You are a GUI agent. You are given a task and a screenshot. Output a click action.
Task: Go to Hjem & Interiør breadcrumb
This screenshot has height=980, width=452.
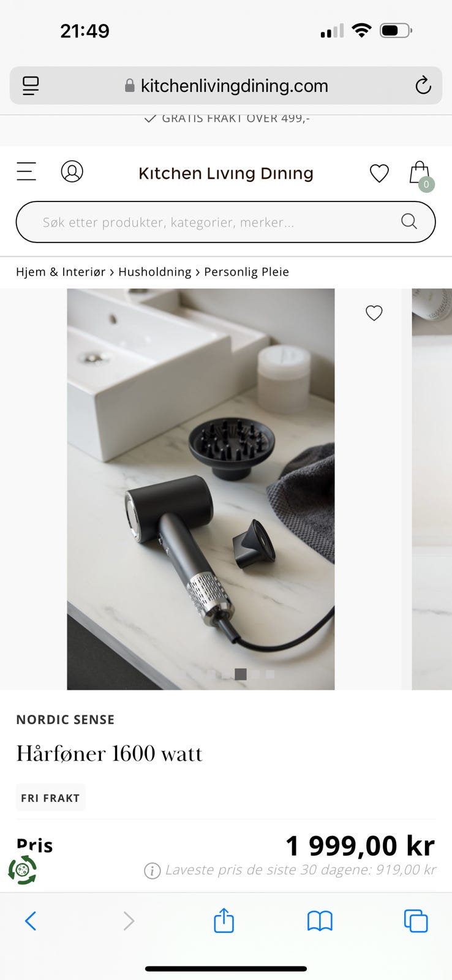61,272
